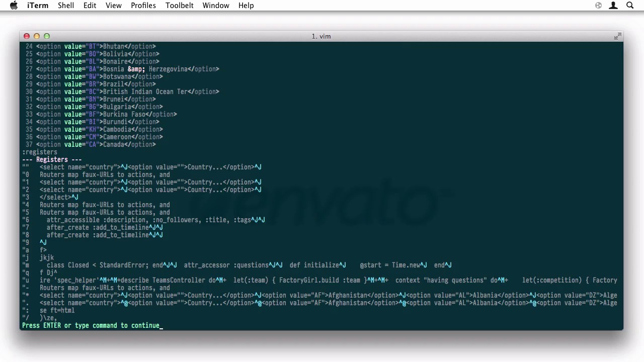Click the register "j jkjk row
The image size is (644, 362).
point(38,257)
